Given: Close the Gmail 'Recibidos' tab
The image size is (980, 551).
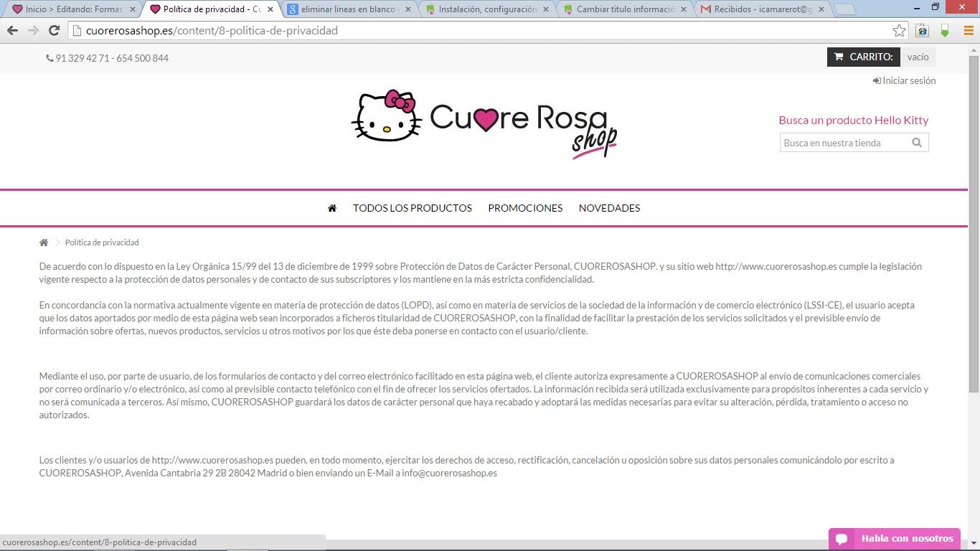Looking at the screenshot, I should (821, 9).
